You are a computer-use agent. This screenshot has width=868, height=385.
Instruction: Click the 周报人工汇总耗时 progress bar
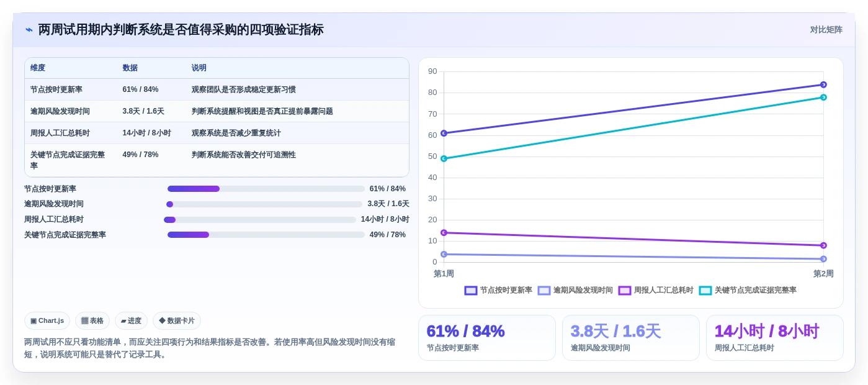point(260,220)
